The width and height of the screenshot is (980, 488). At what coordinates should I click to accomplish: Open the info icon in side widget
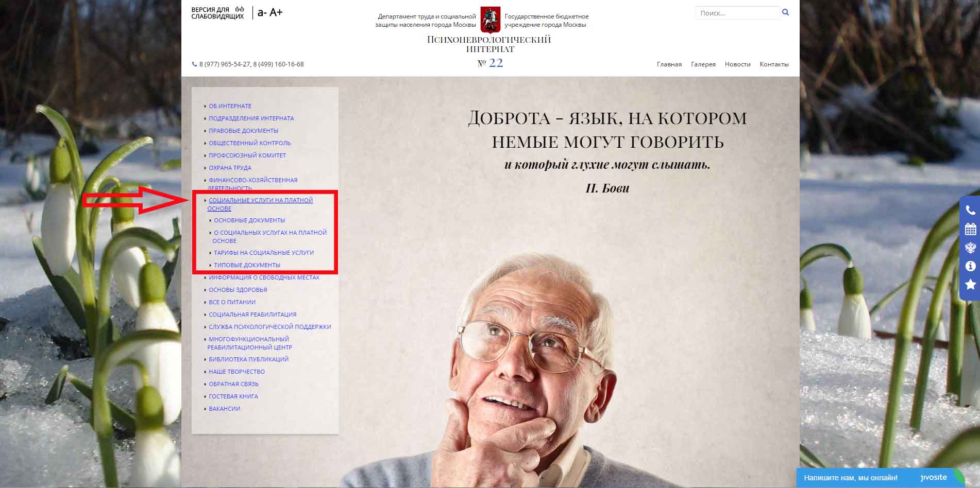pos(970,266)
